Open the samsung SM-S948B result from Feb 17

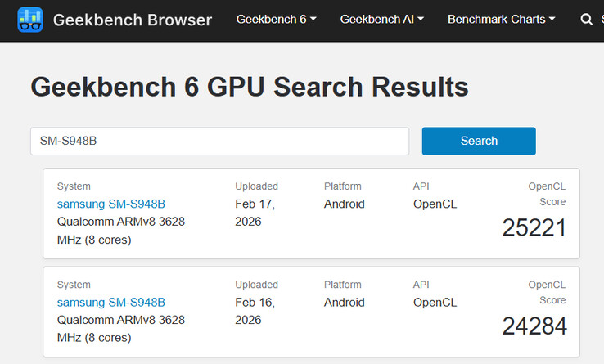(x=111, y=204)
